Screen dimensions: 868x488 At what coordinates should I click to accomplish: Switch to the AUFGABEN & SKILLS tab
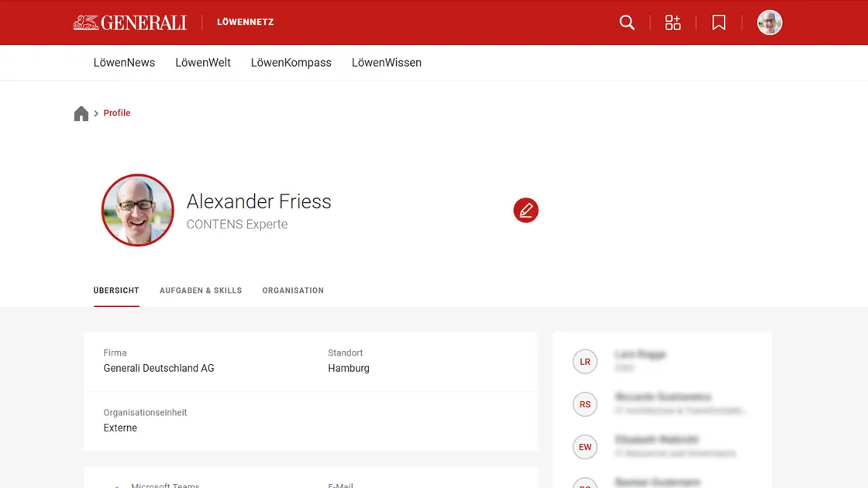tap(201, 290)
